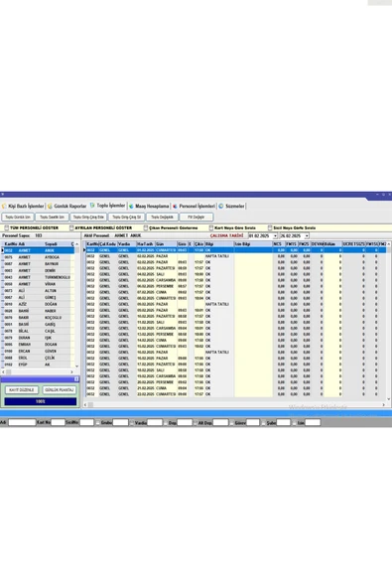This screenshot has width=392, height=588.
Task: Select personnel row EROL ÇELİK
Action: pos(39,358)
